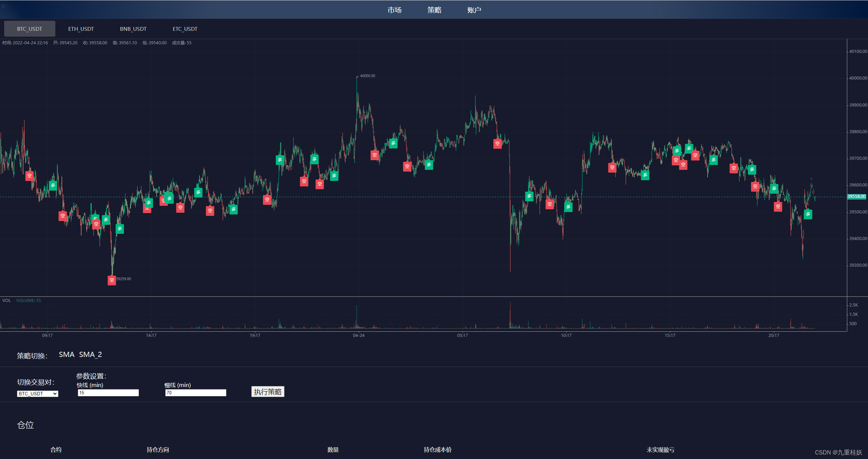Open the 切换交易对 BTC_USDT dropdown
The height and width of the screenshot is (459, 868).
[37, 394]
